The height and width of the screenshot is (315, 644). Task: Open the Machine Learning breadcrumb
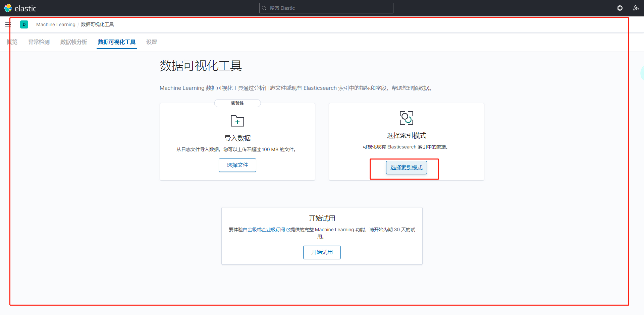coord(56,24)
